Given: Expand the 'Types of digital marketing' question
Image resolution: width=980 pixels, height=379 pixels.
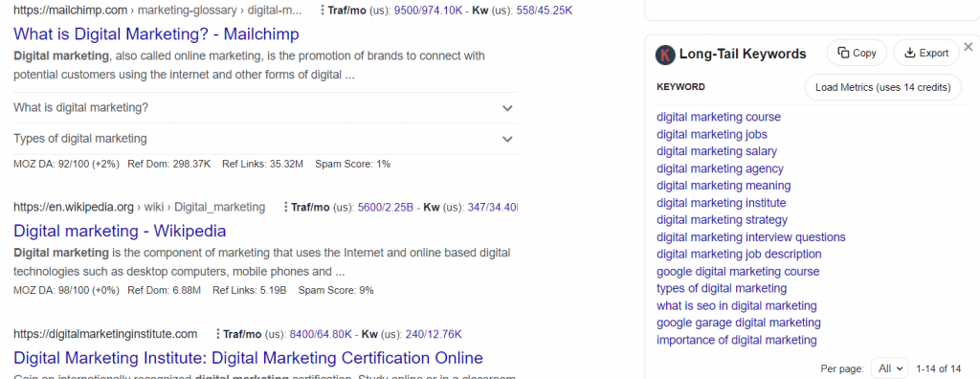Looking at the screenshot, I should [x=265, y=138].
